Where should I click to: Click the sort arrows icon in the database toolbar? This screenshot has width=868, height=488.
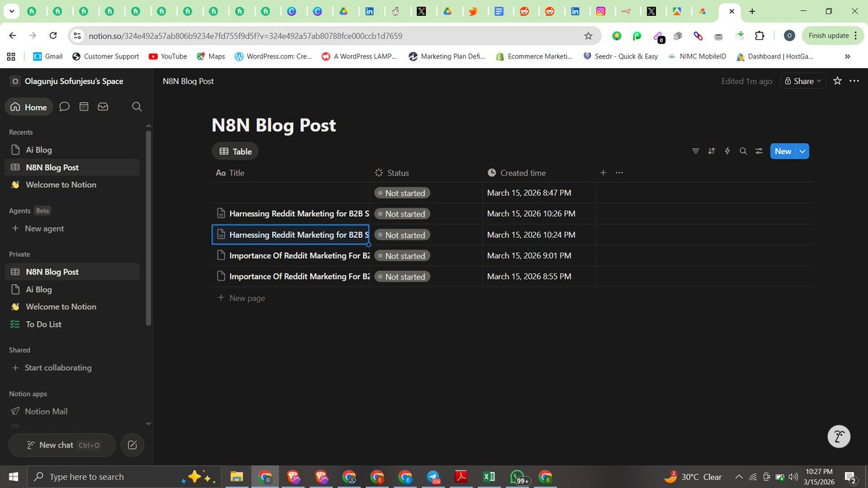coord(711,150)
